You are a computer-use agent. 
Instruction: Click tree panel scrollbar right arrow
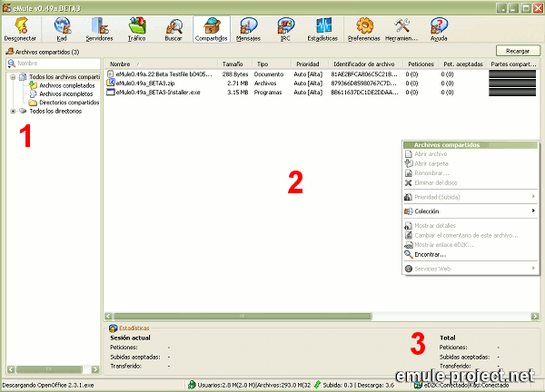(94, 369)
